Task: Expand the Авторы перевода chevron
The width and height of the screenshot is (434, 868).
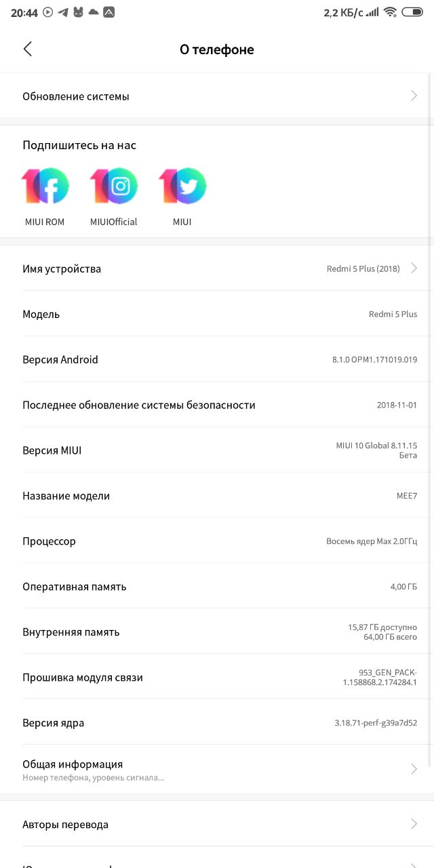Action: pyautogui.click(x=414, y=824)
